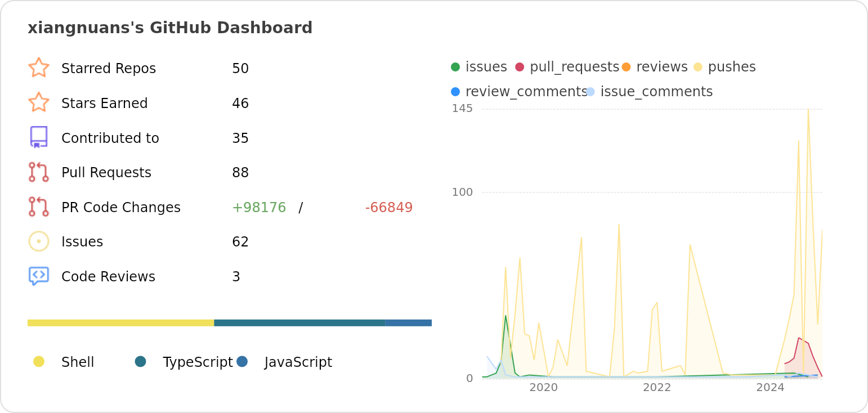Click the Pull Requests value 88
The image size is (868, 413).
[x=240, y=173]
